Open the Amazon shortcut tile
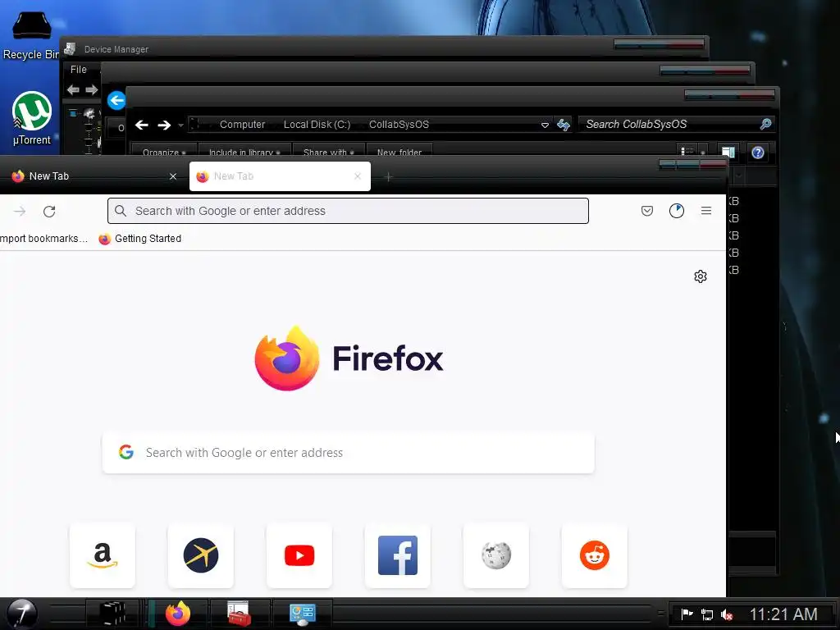840x630 pixels. coord(103,555)
